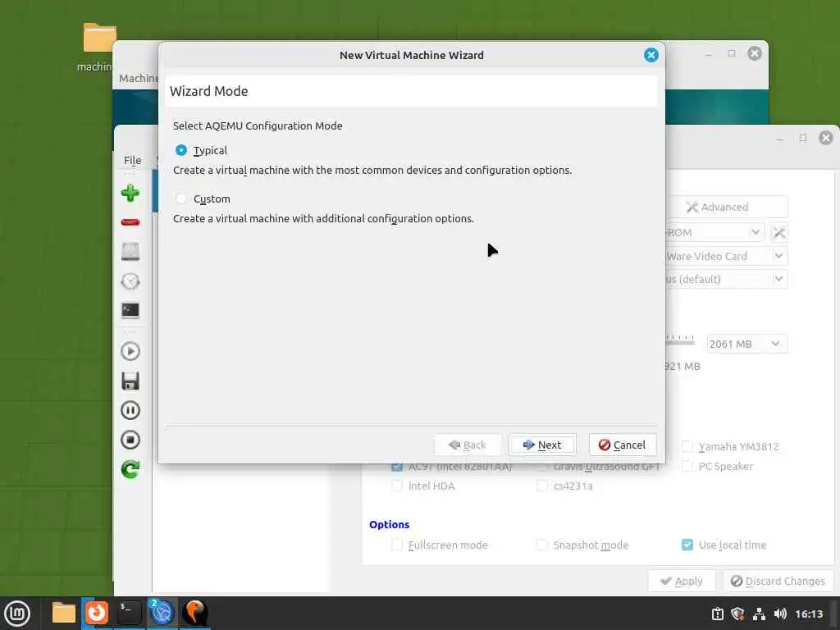Click Apply button in AQEMU window
Viewport: 840px width, 630px height.
click(x=682, y=582)
